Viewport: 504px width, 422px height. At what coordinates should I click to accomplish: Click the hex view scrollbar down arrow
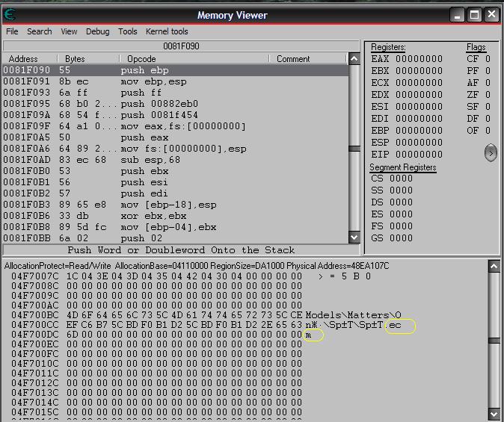pos(493,415)
